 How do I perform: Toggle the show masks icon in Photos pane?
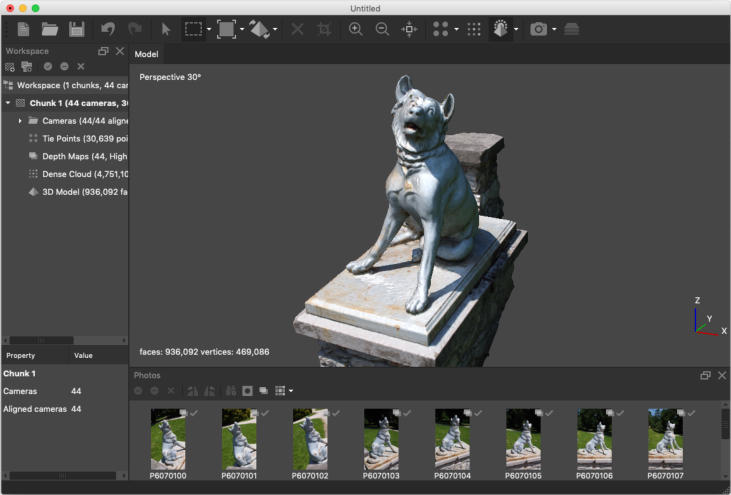[x=247, y=390]
